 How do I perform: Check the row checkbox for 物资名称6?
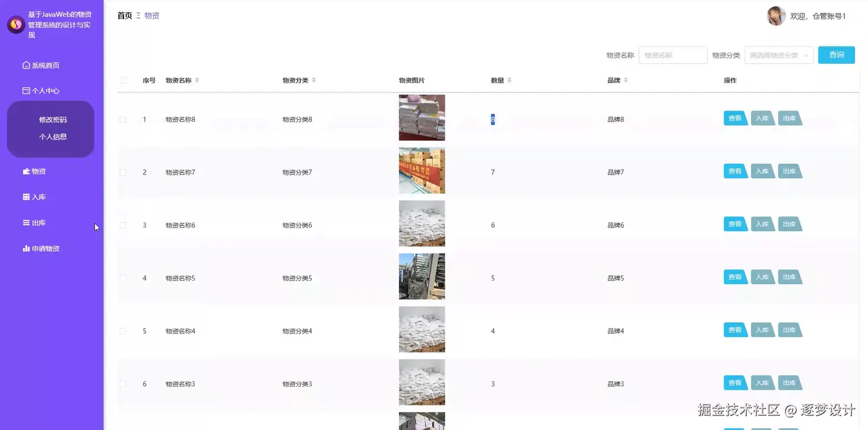pyautogui.click(x=123, y=225)
